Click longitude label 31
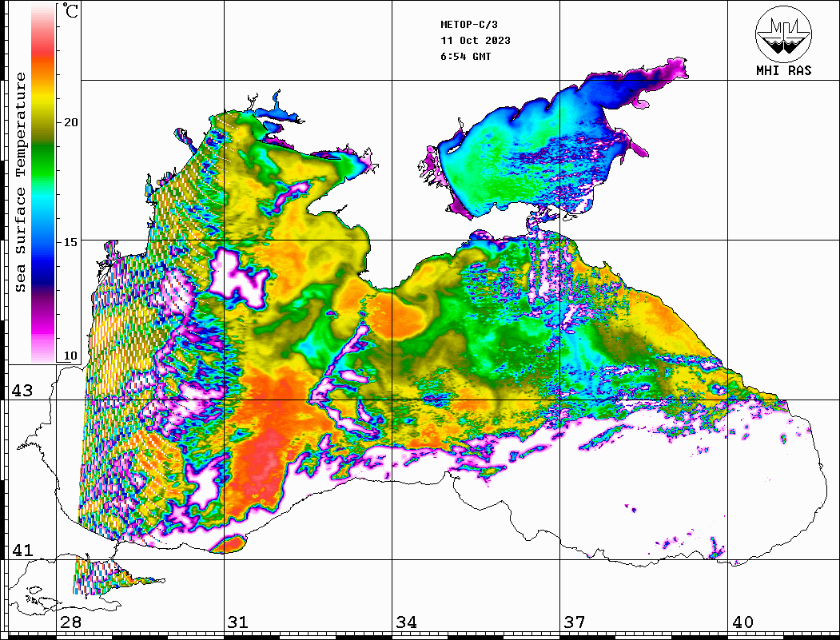Screen dimensions: 840x640 tap(238, 622)
